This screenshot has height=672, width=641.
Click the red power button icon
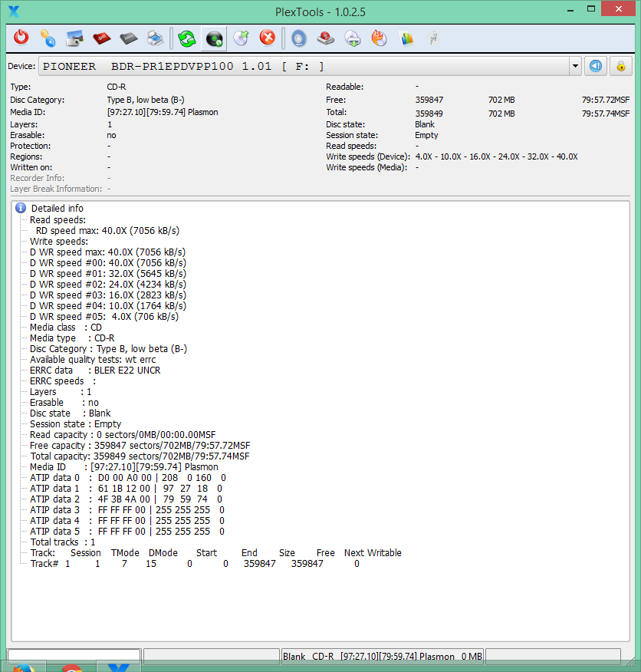[21, 38]
